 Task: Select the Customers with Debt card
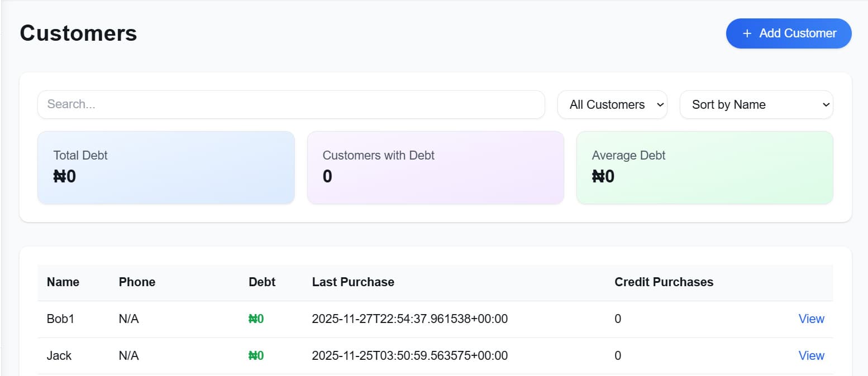point(435,167)
